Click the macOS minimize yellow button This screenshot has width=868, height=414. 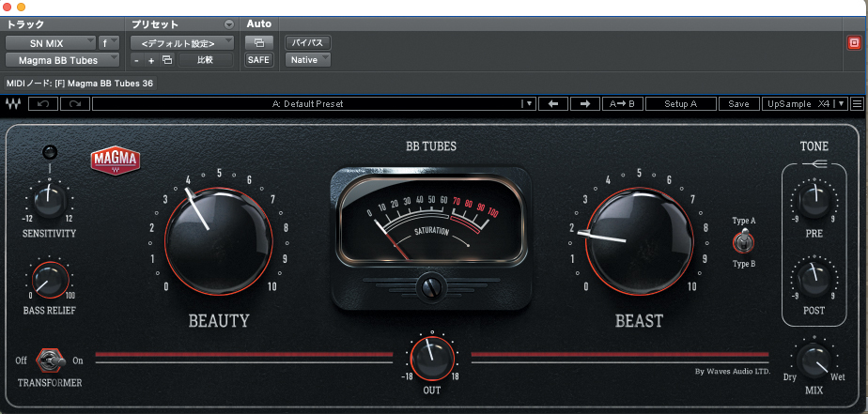(x=21, y=8)
